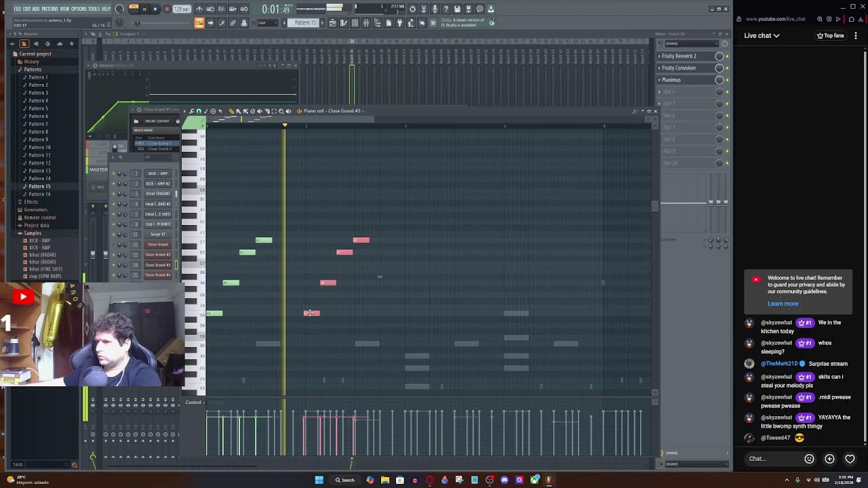The width and height of the screenshot is (868, 488).
Task: Click the piano roll magnet snap icon
Action: point(199,111)
